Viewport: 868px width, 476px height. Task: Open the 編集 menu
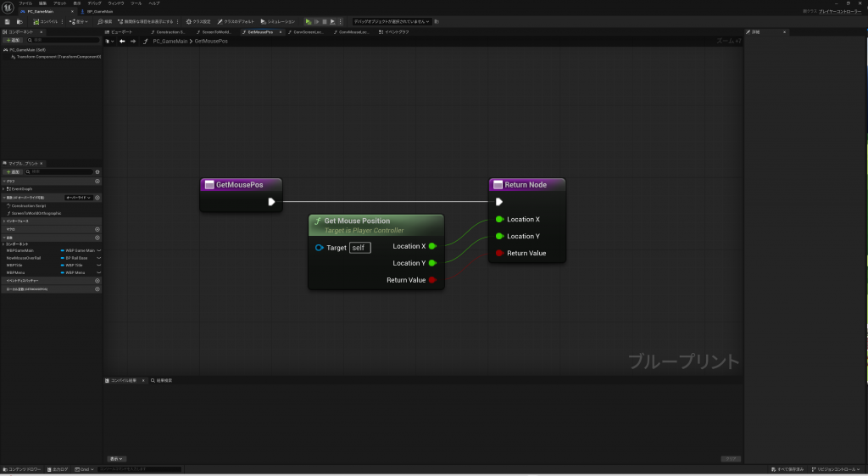(x=42, y=3)
